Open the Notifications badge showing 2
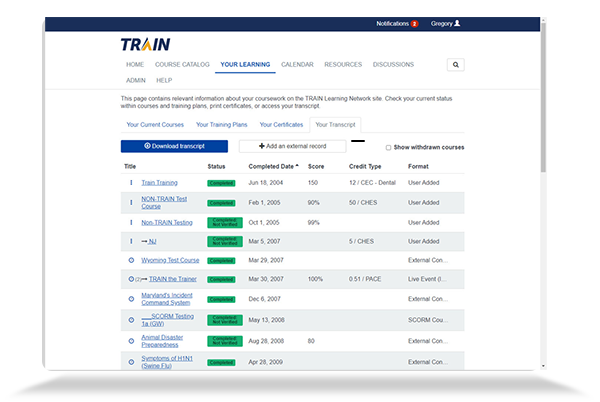600x402 pixels. tap(414, 24)
